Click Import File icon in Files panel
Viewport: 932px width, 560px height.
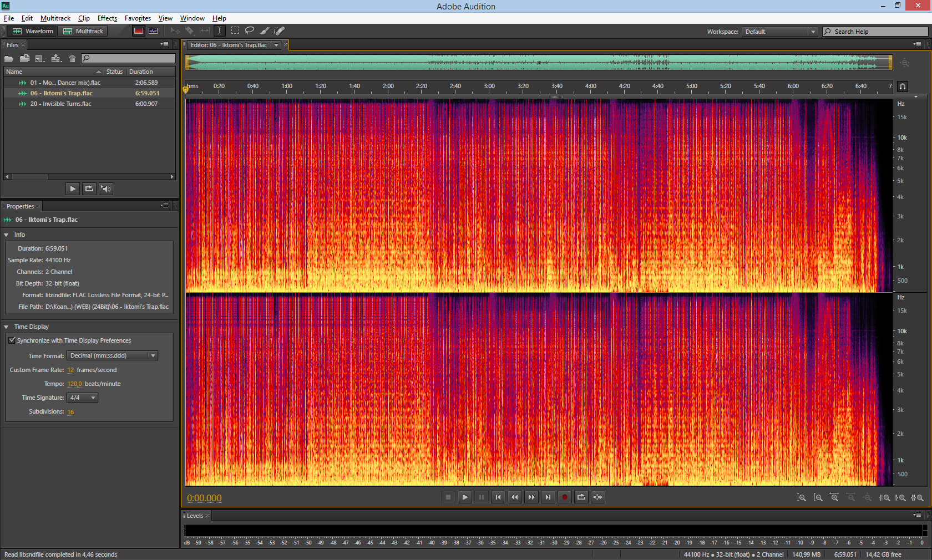(x=24, y=58)
